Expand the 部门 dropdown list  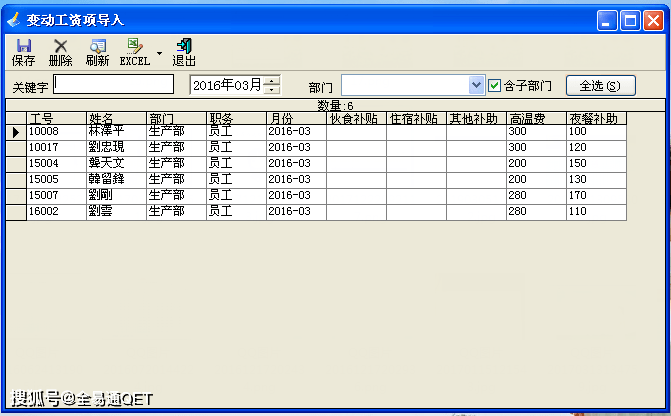(476, 85)
